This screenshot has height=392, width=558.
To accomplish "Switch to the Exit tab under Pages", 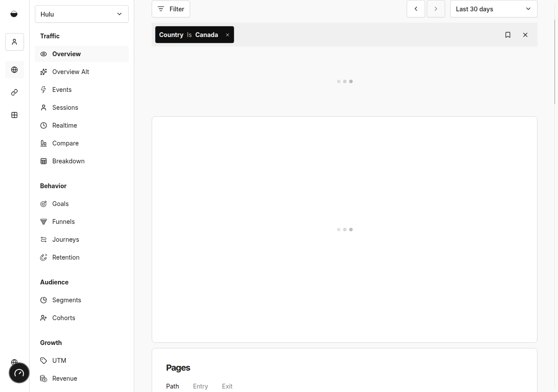I will [227, 386].
